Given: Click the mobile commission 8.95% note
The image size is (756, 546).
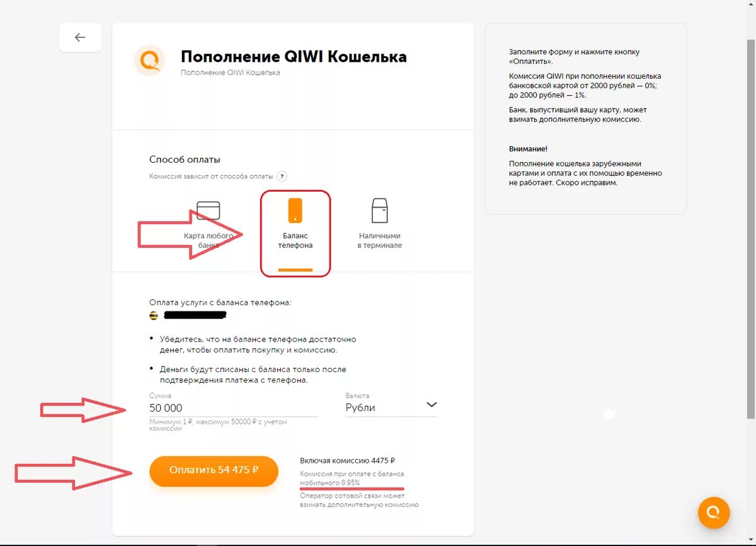Looking at the screenshot, I should click(x=352, y=478).
